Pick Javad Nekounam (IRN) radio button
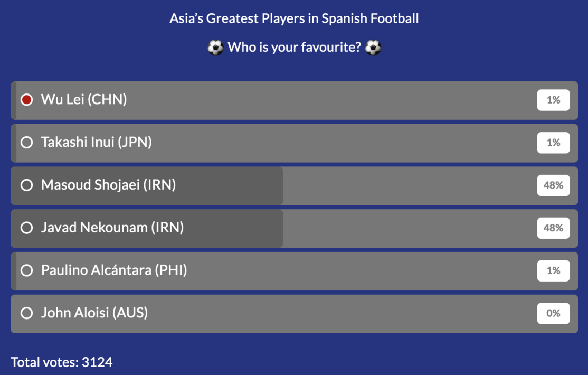 [26, 228]
